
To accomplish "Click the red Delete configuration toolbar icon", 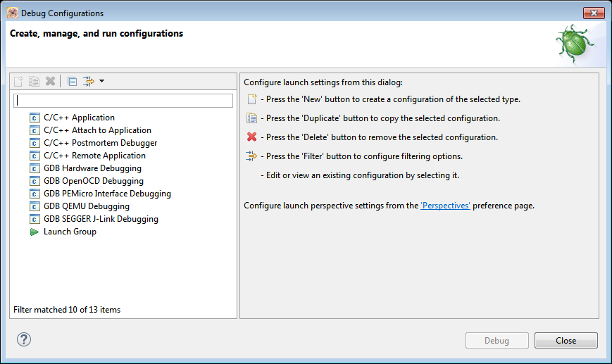I will click(50, 82).
